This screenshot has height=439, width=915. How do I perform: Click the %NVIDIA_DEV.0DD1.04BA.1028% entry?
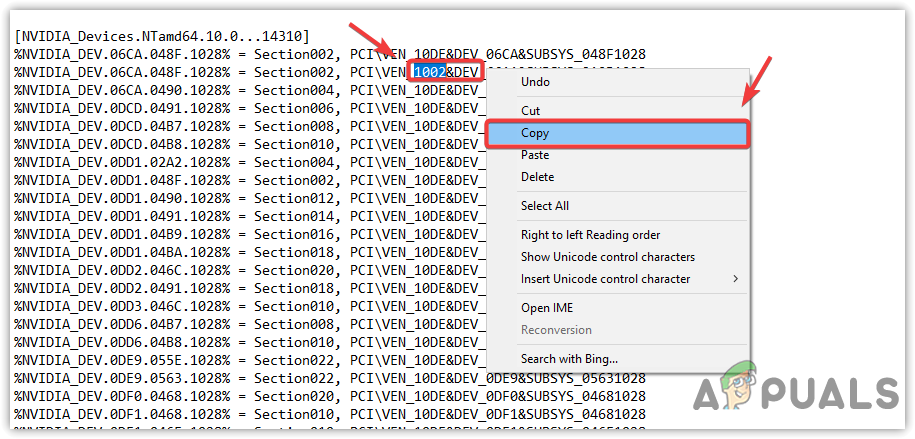(121, 252)
